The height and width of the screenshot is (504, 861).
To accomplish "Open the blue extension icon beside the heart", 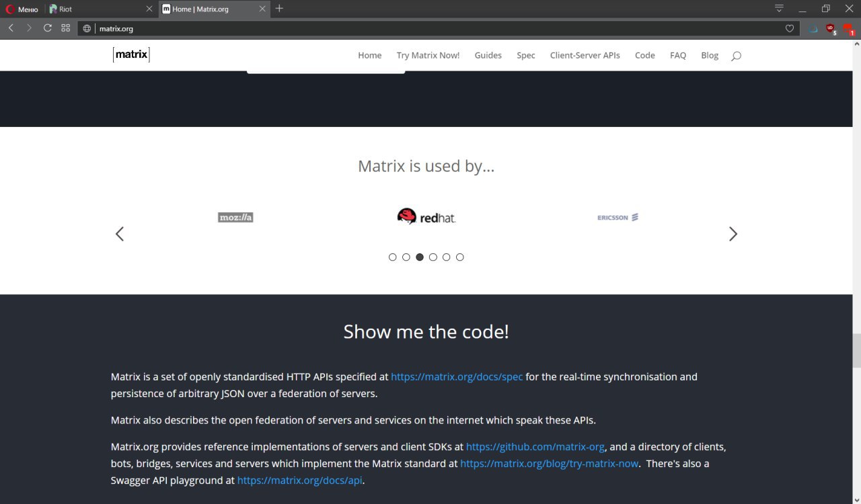I will 813,29.
